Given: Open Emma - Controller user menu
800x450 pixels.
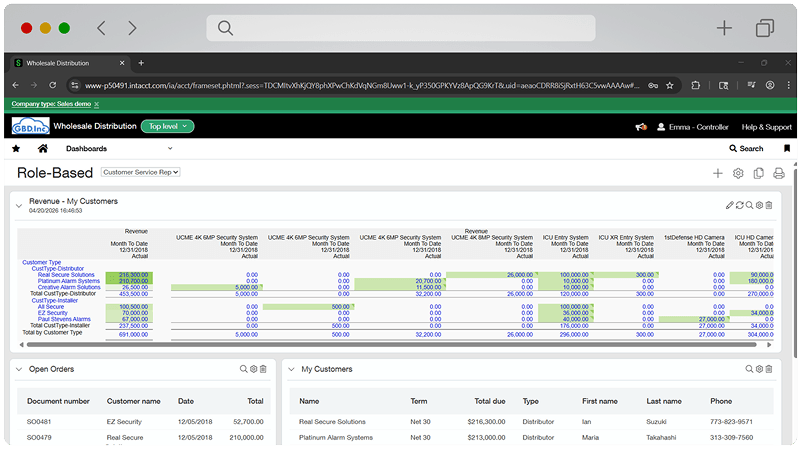Looking at the screenshot, I should point(693,127).
